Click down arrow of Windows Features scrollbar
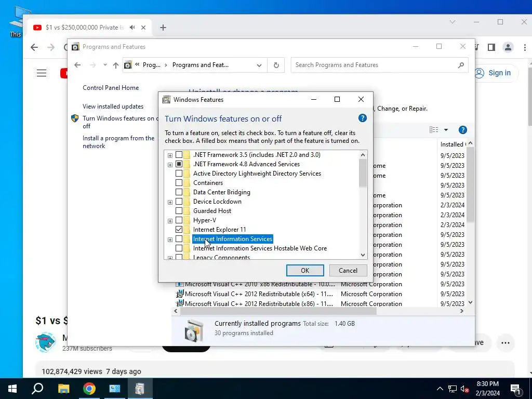Viewport: 532px width, 399px height. pyautogui.click(x=363, y=255)
